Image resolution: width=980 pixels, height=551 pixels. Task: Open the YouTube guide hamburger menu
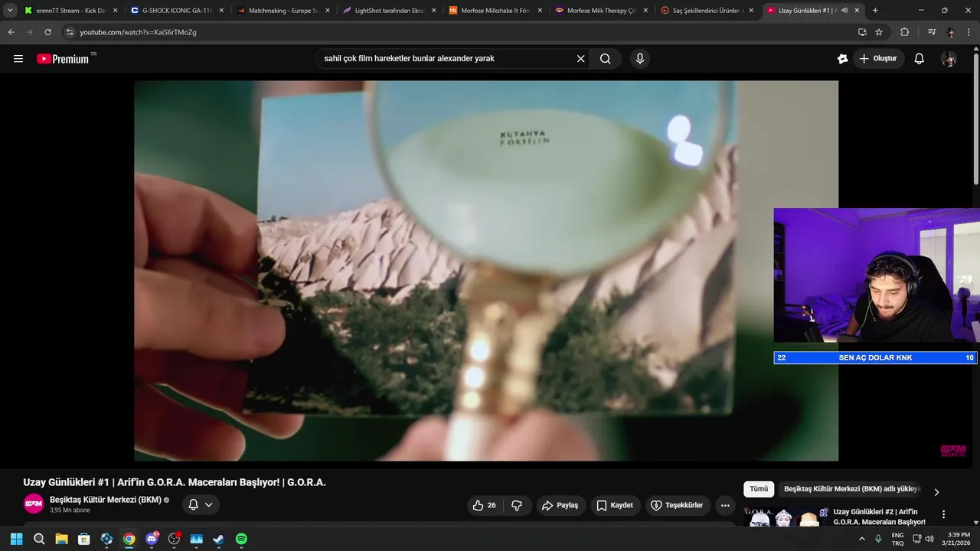pyautogui.click(x=18, y=59)
